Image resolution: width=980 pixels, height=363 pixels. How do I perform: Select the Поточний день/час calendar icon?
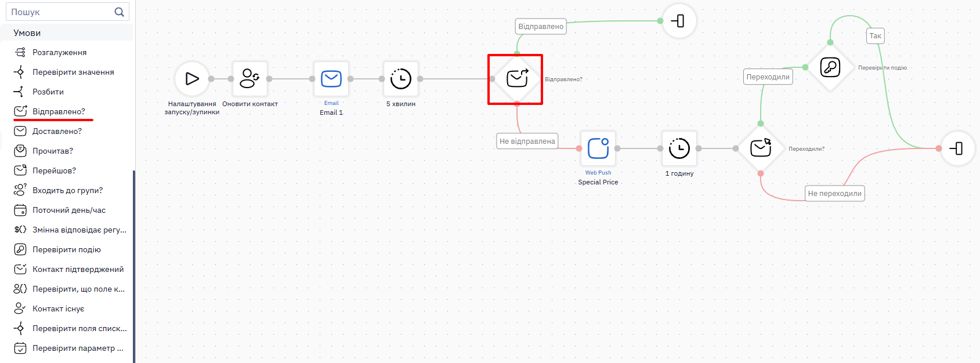click(20, 210)
